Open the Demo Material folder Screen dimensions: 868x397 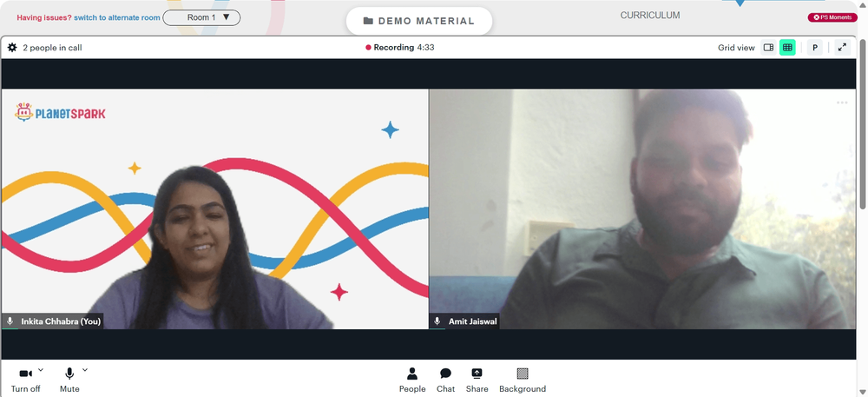419,21
